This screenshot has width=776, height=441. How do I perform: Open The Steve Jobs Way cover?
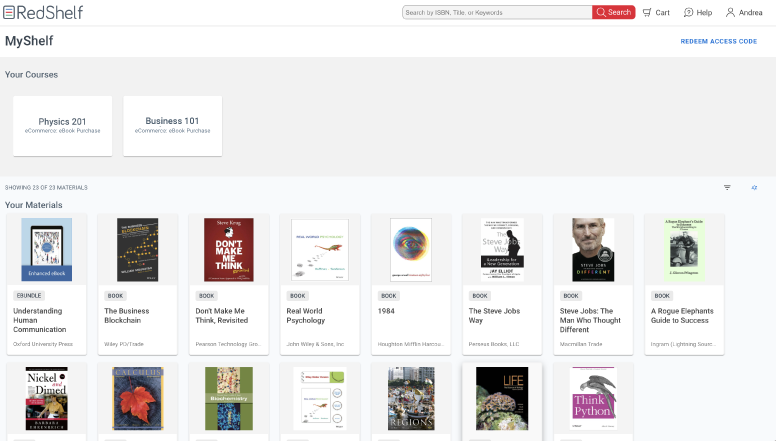click(502, 249)
